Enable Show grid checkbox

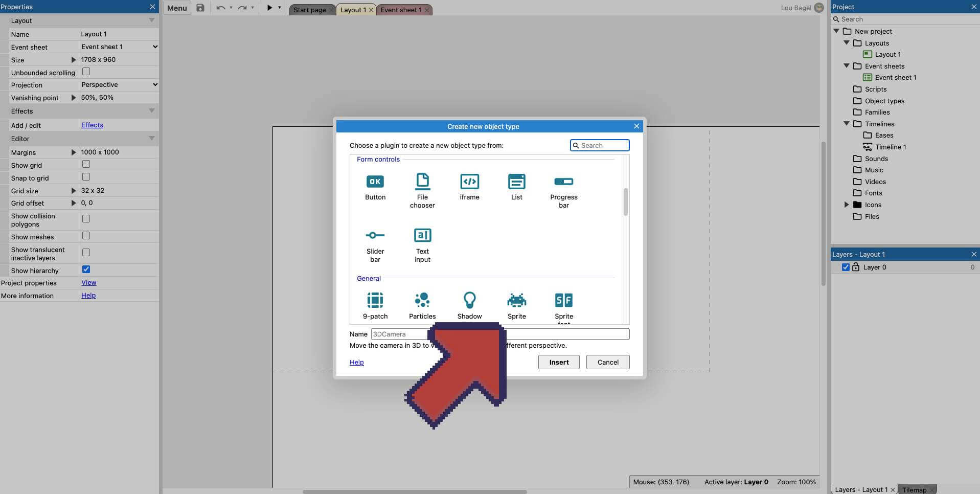tap(86, 164)
